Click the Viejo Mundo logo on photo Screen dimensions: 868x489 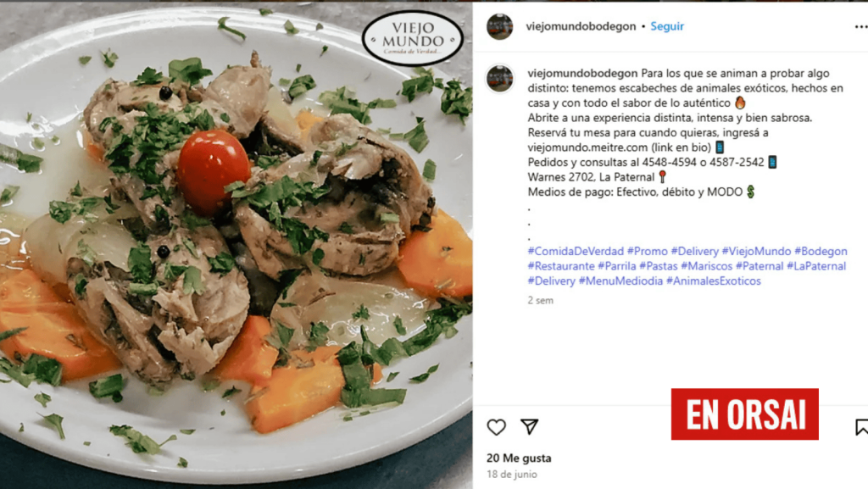click(413, 38)
